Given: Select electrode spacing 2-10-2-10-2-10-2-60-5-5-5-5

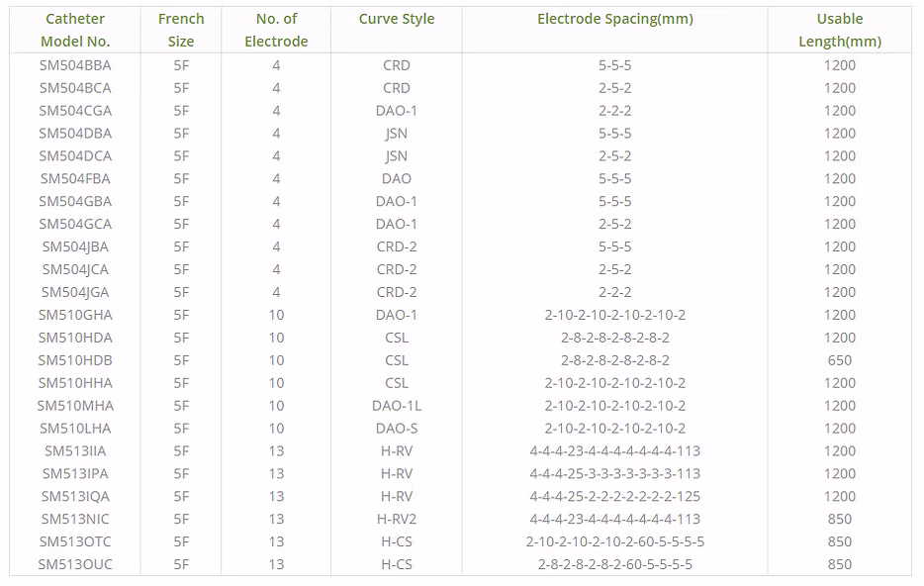Looking at the screenshot, I should click(x=614, y=541).
